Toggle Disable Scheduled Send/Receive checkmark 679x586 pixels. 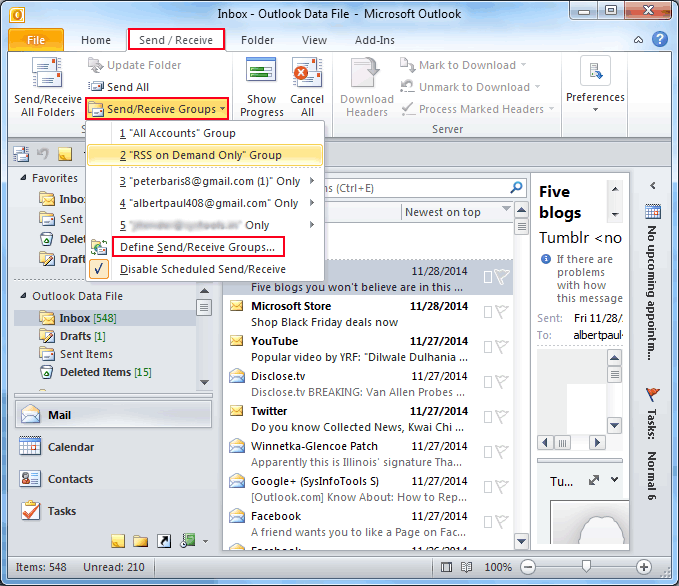[x=98, y=269]
